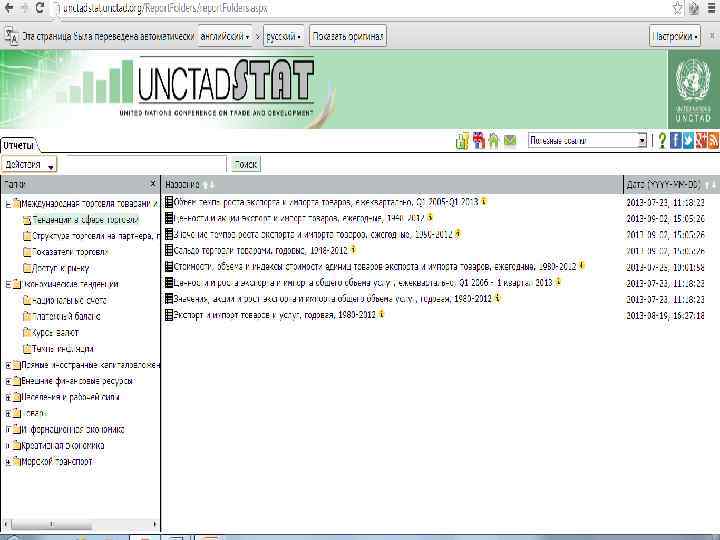The image size is (720, 540).
Task: Select the Национальные счета folder
Action: (69, 300)
